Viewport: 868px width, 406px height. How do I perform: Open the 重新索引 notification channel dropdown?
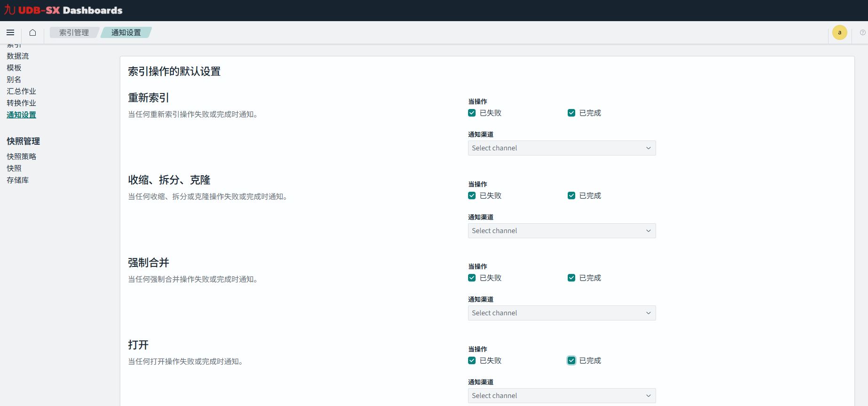pos(562,148)
